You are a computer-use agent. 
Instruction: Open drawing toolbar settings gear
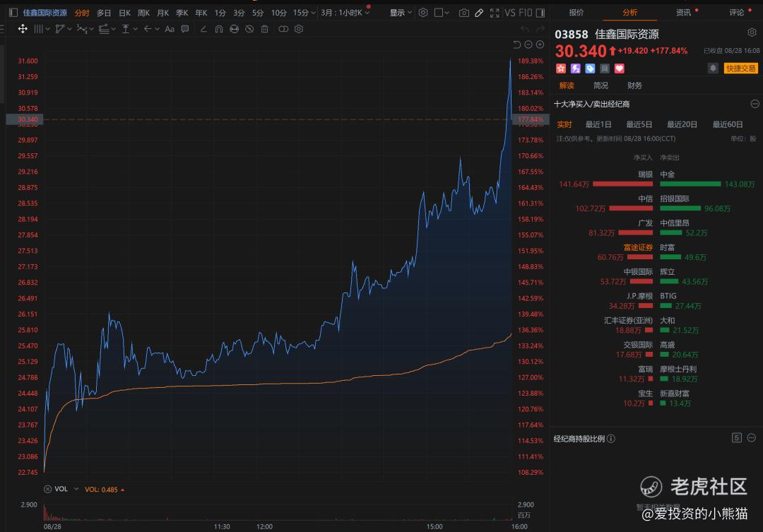point(299,29)
